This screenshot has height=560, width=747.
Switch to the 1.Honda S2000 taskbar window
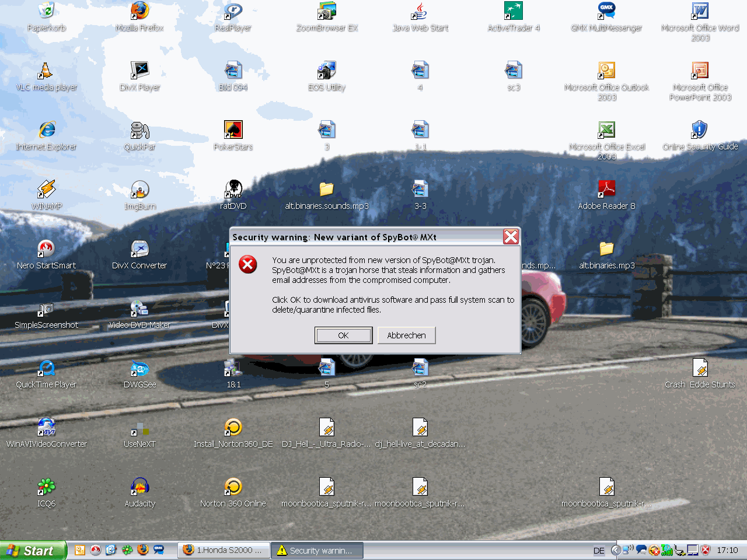(224, 550)
